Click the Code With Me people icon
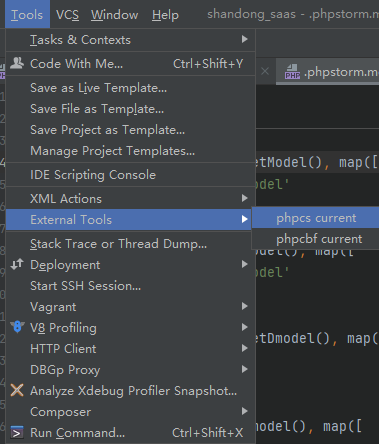This screenshot has width=379, height=444. (17, 63)
